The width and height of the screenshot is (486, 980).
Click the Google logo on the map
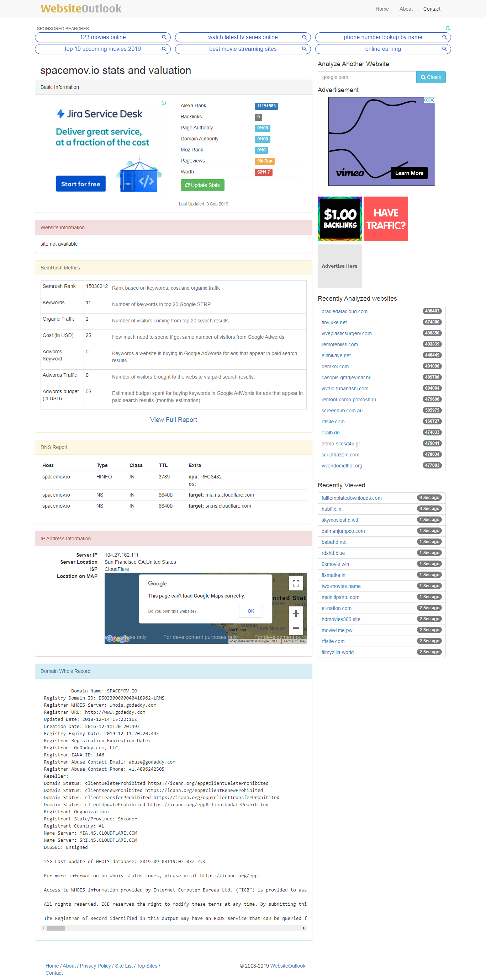118,638
